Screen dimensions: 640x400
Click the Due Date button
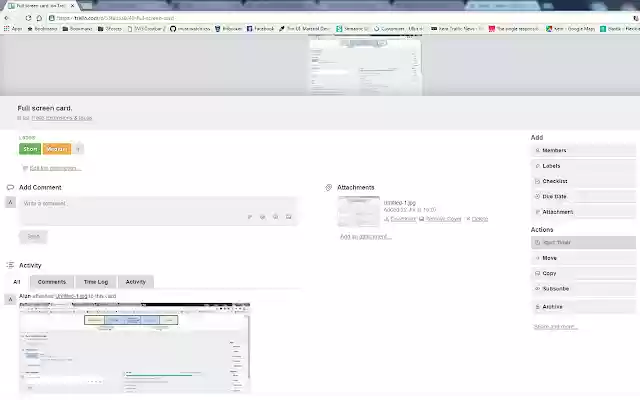click(583, 196)
